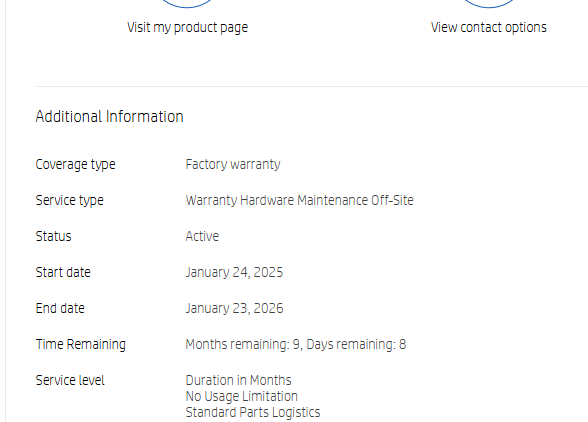The width and height of the screenshot is (588, 422).
Task: Click the Active status value
Action: coord(202,236)
